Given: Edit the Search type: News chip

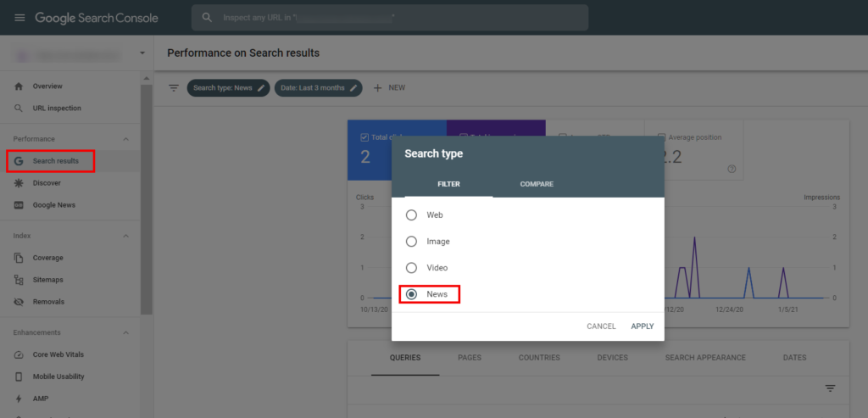Looking at the screenshot, I should coord(228,88).
